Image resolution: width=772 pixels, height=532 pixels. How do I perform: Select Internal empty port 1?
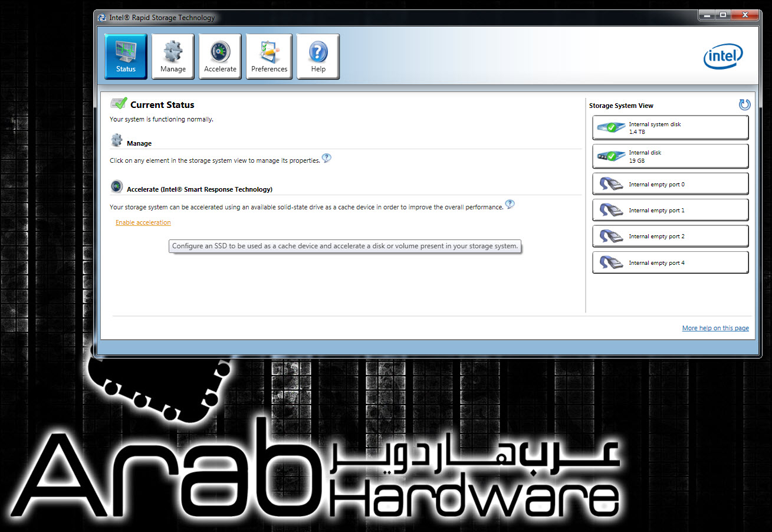(x=671, y=209)
